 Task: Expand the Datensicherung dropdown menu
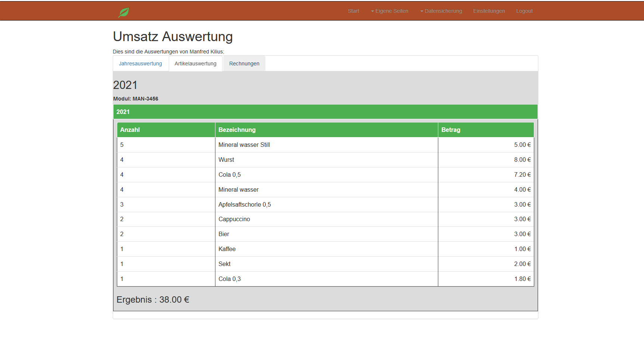pyautogui.click(x=441, y=11)
